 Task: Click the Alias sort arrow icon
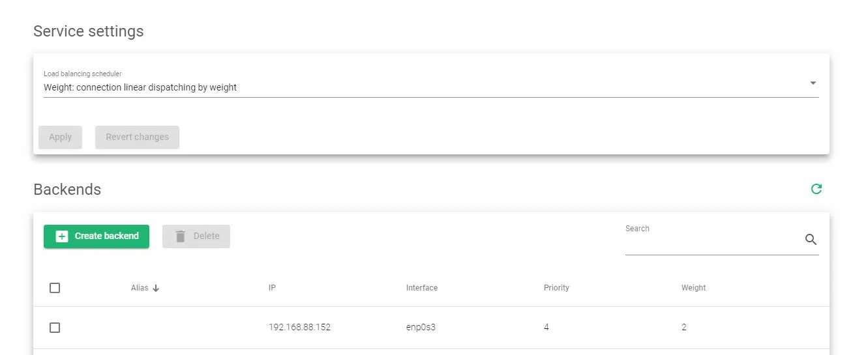coord(156,288)
